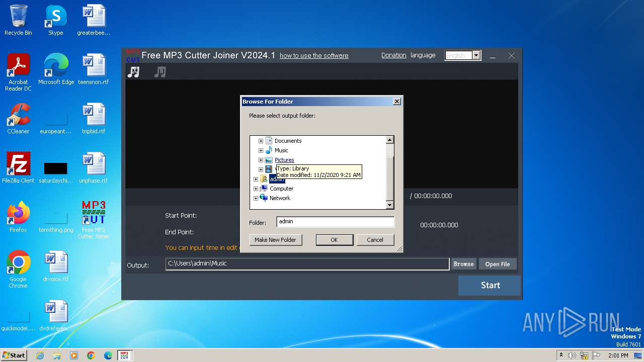The width and height of the screenshot is (644, 362).
Task: Select Computer label in the folder tree
Action: click(x=281, y=189)
